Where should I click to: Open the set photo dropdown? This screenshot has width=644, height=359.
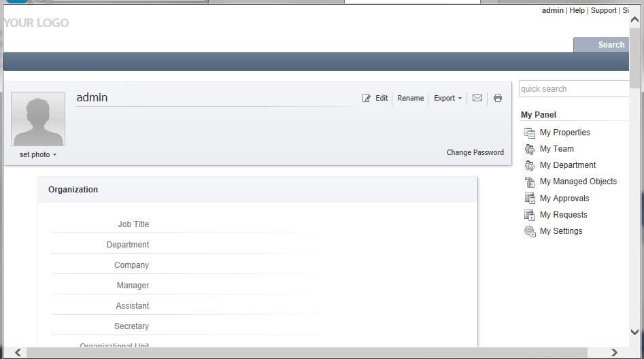(x=38, y=154)
